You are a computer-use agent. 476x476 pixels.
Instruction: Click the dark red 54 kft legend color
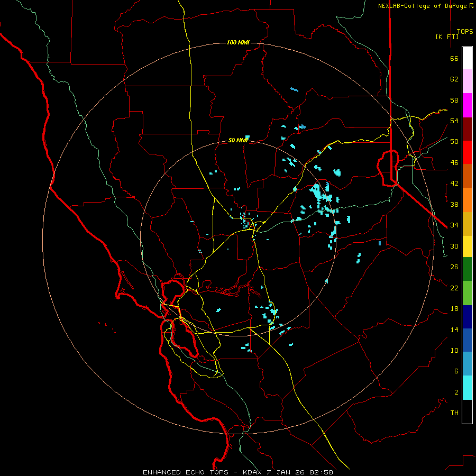pos(467,129)
